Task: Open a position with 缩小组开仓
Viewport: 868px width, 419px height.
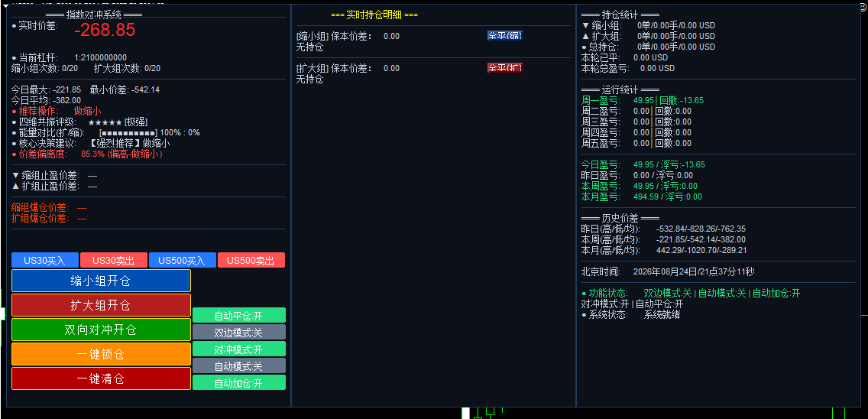Action: click(x=101, y=281)
